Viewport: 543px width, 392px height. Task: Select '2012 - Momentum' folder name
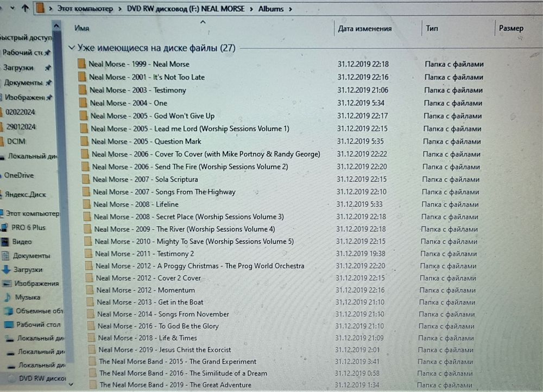146,290
